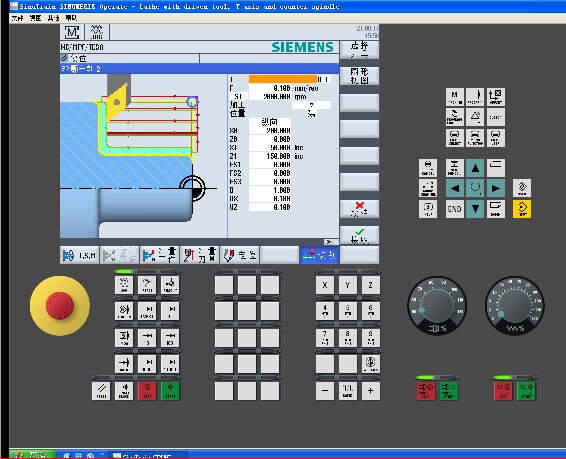
Task: Click the END key on keypad
Action: [454, 209]
